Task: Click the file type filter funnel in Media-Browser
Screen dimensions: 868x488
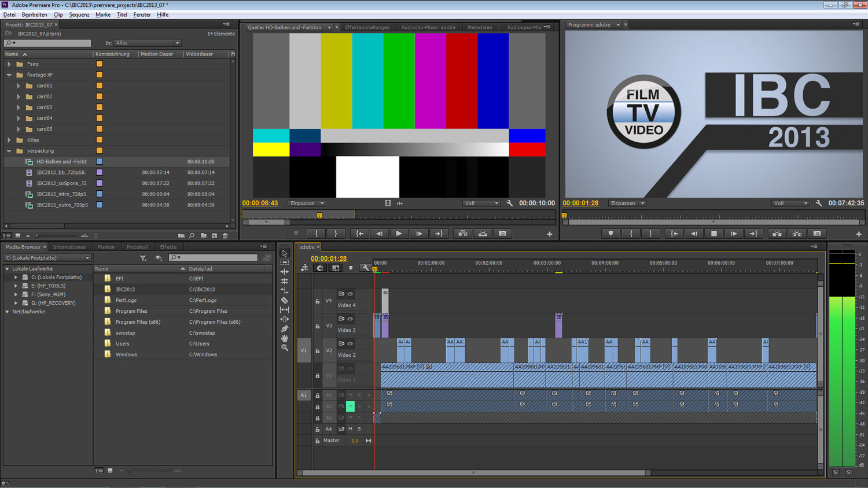Action: pyautogui.click(x=143, y=258)
